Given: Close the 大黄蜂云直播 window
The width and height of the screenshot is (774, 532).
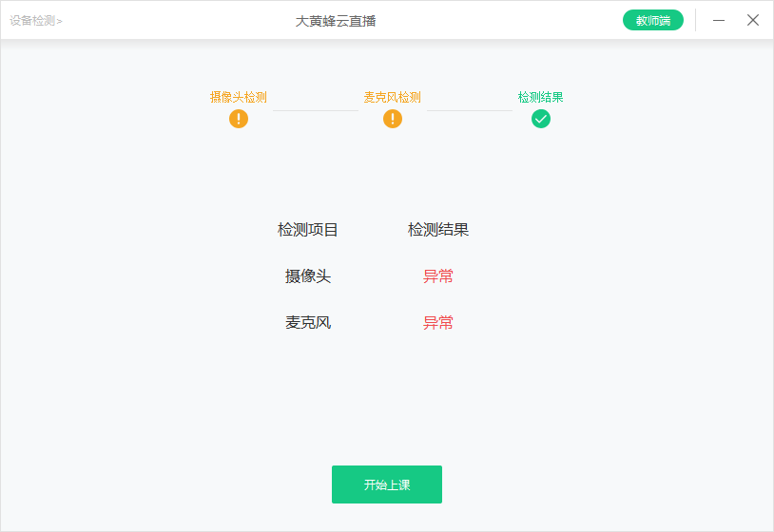Looking at the screenshot, I should tap(753, 20).
